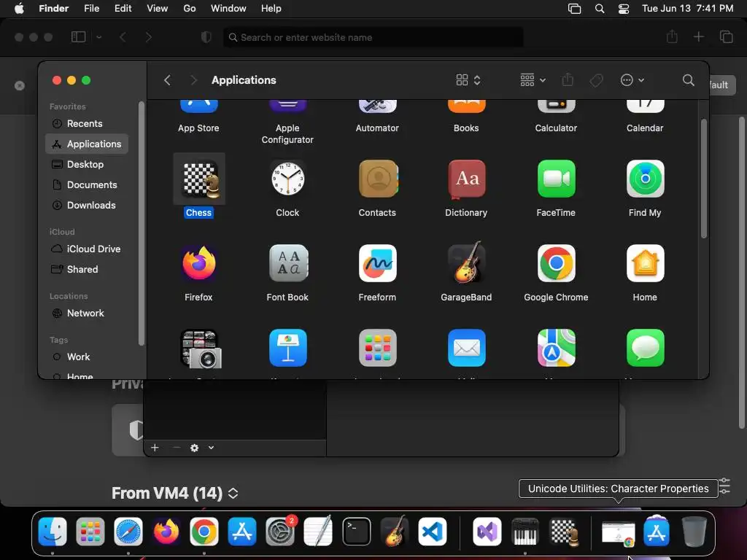Viewport: 747px width, 560px height.
Task: Open the Messages app icon
Action: coord(645,348)
